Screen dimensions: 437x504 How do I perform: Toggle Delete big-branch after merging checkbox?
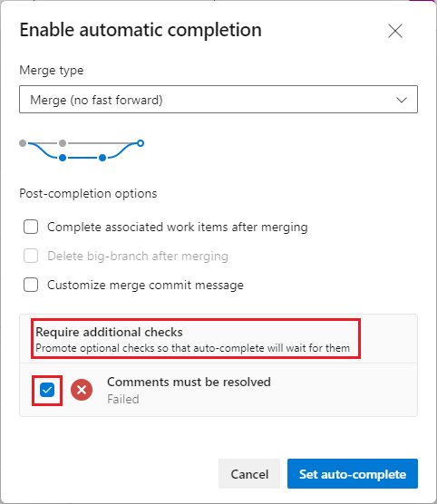coord(31,256)
